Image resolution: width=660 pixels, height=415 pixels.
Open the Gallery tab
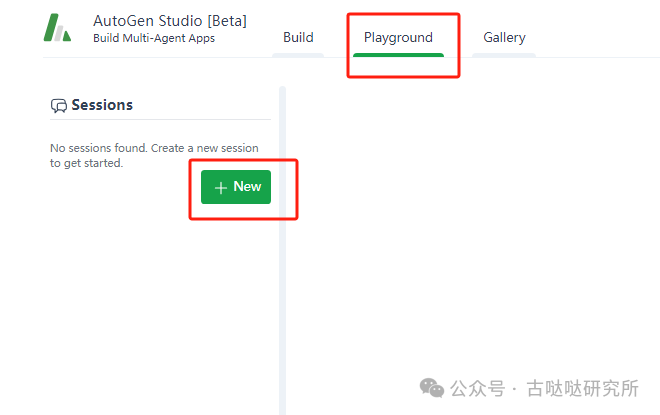point(504,37)
